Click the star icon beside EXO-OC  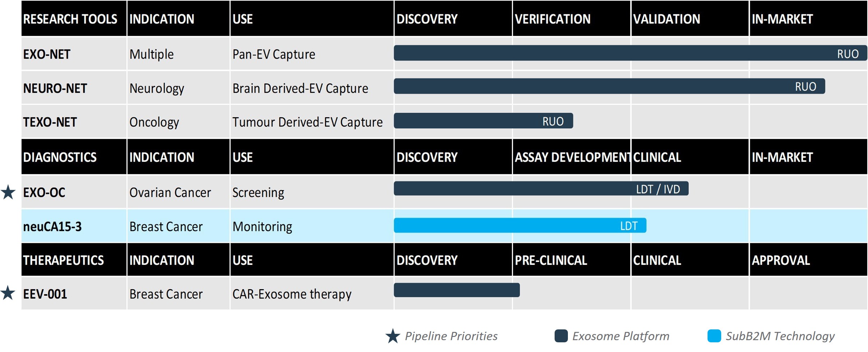[x=8, y=192]
